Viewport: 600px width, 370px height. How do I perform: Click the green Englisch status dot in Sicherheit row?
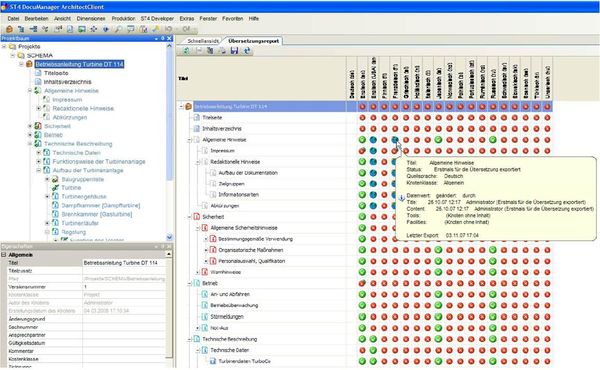[362, 217]
